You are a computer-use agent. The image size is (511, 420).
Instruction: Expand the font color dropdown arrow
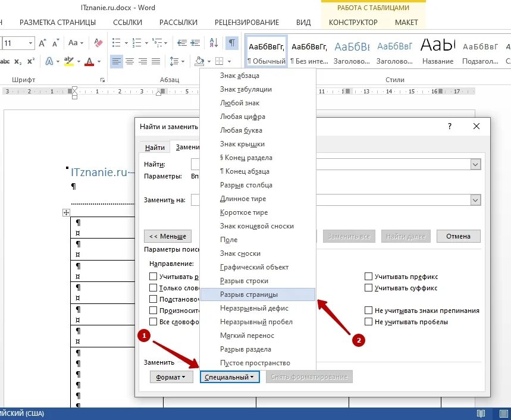click(99, 61)
